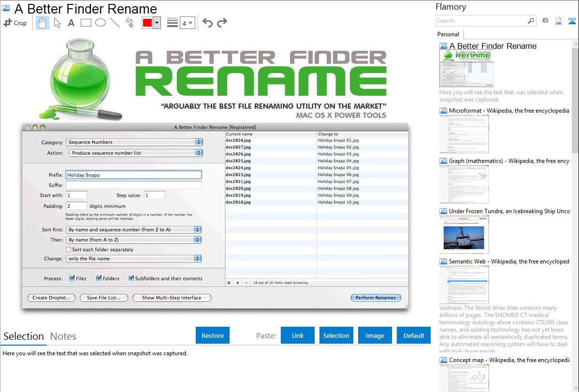Image resolution: width=579 pixels, height=392 pixels.
Task: Open the Category Sequence Numbers dropdown
Action: [x=134, y=142]
